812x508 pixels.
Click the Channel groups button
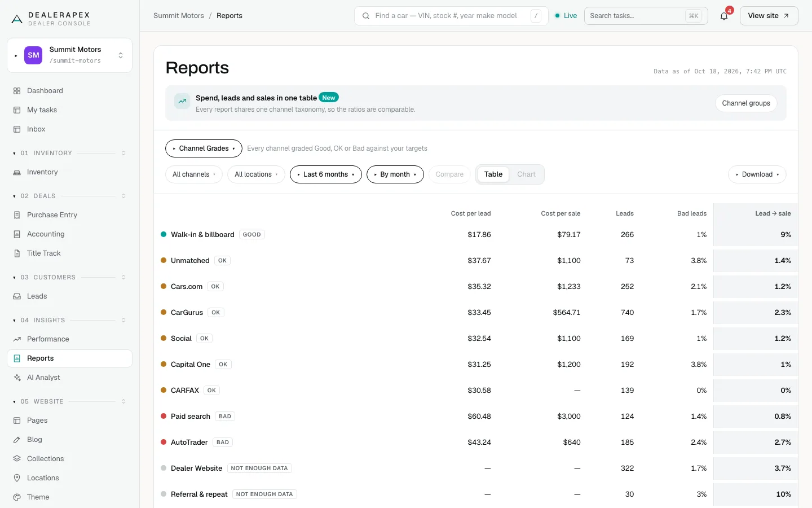pos(746,103)
